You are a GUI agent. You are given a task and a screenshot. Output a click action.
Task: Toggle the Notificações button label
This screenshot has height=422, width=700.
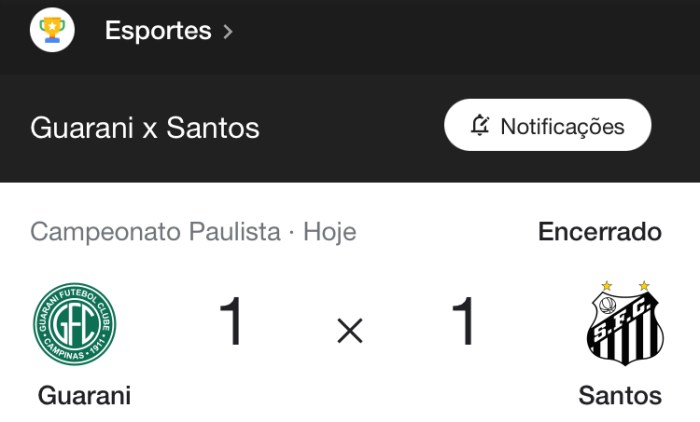562,127
